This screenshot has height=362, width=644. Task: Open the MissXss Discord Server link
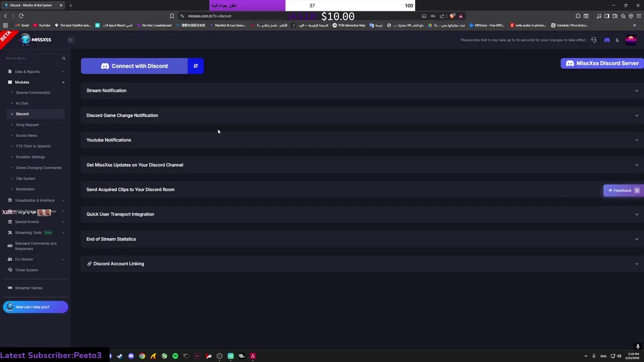pyautogui.click(x=602, y=63)
